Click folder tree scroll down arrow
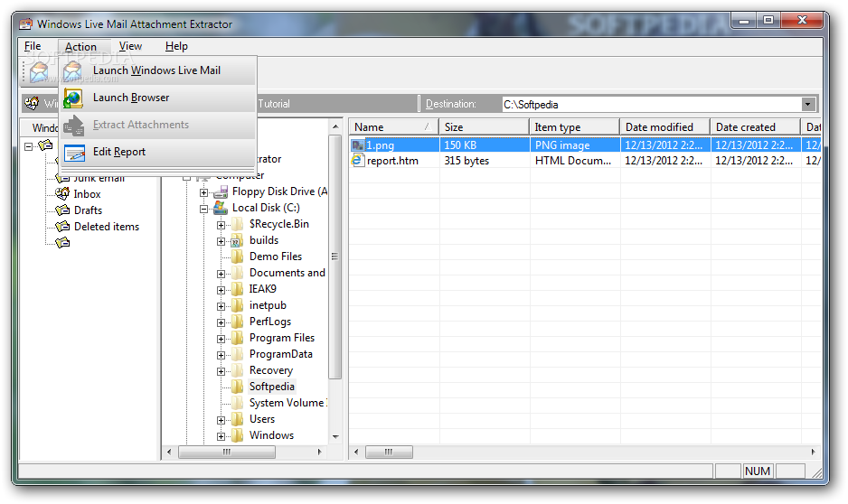The height and width of the screenshot is (504, 848). pyautogui.click(x=335, y=436)
